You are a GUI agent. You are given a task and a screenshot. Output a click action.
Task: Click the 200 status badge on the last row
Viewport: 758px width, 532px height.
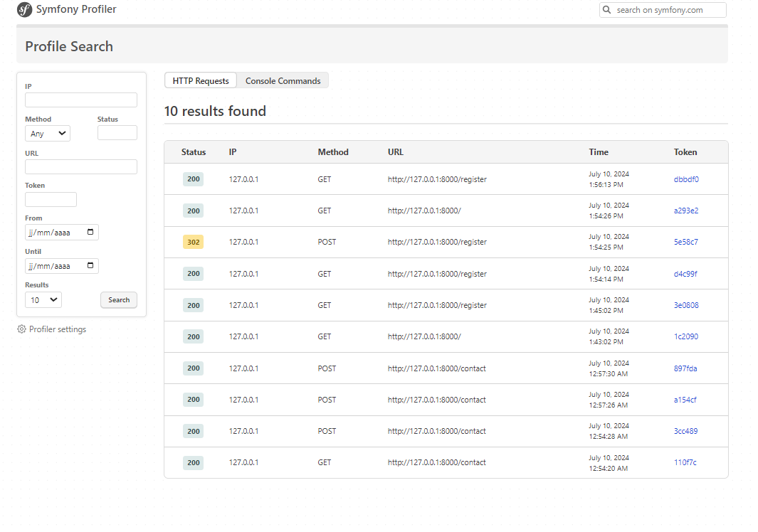(193, 462)
